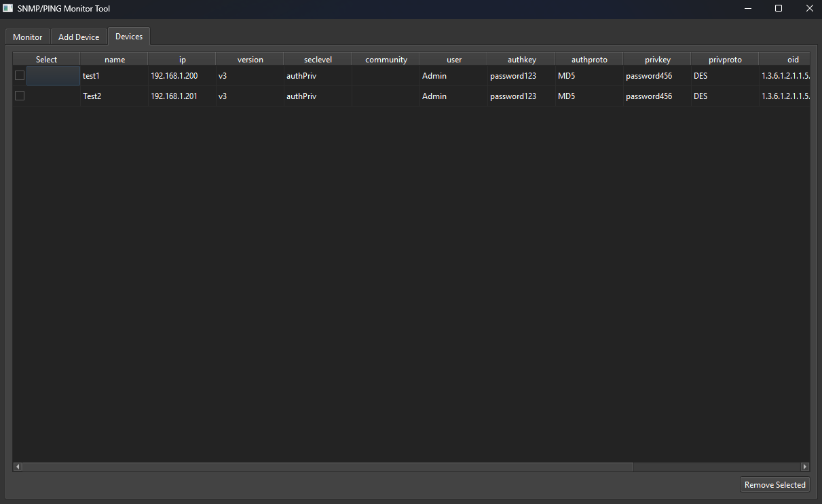Click the version column header
Viewport: 822px width, 504px height.
click(x=250, y=59)
